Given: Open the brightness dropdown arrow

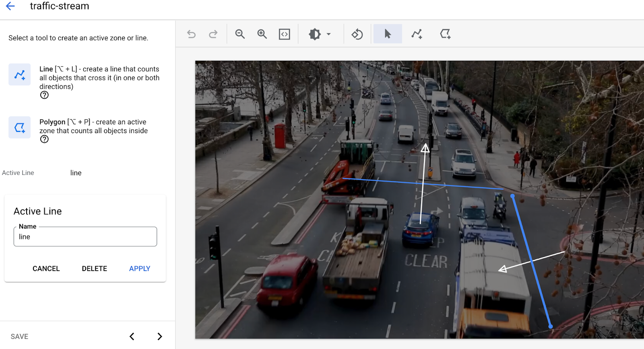Looking at the screenshot, I should point(329,34).
